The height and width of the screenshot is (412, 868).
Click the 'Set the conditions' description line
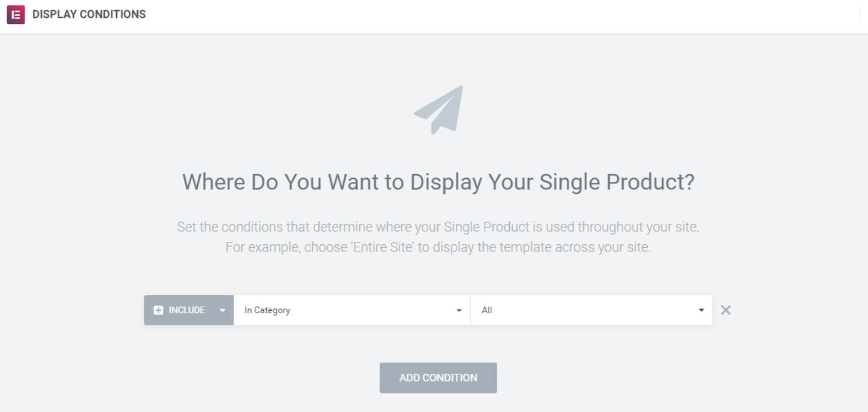coord(438,228)
